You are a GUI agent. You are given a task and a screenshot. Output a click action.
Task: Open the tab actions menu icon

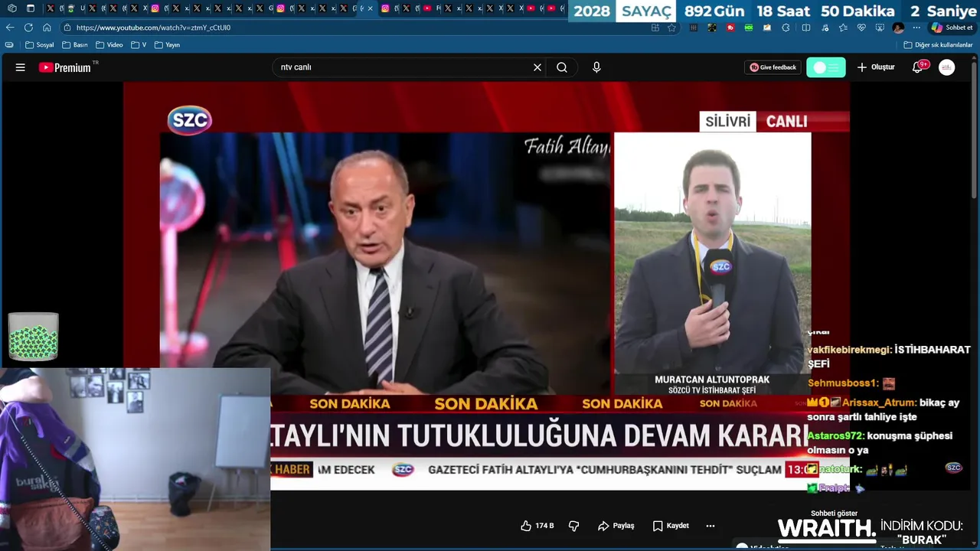coord(31,8)
